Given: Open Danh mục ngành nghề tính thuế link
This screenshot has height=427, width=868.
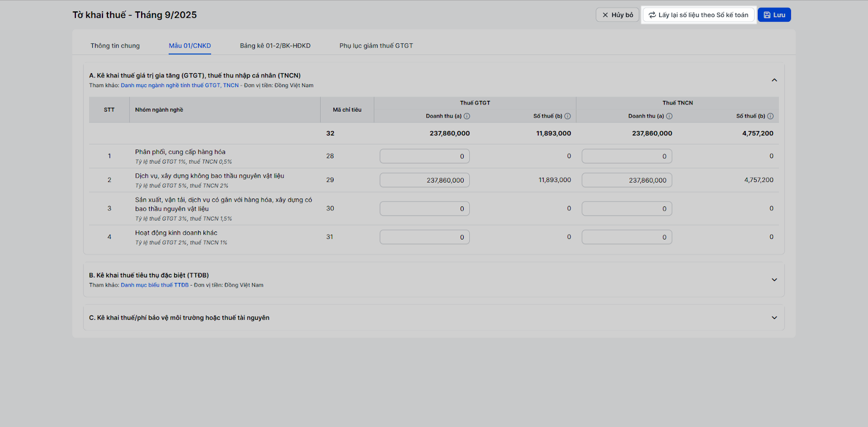Looking at the screenshot, I should pos(180,86).
